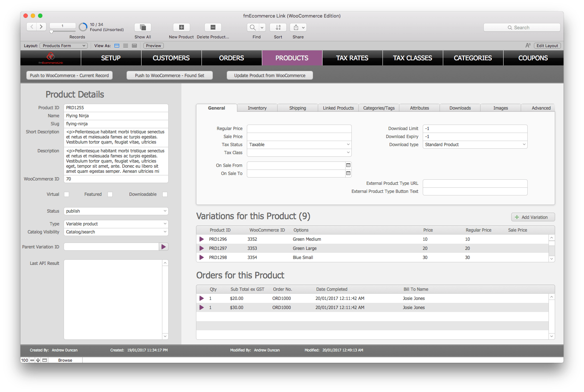Click the Regular Price field

tap(299, 129)
